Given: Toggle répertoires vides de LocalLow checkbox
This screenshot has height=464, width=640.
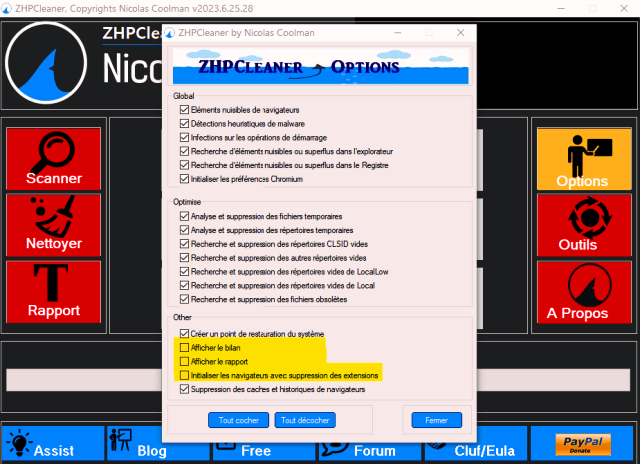Looking at the screenshot, I should (x=184, y=272).
